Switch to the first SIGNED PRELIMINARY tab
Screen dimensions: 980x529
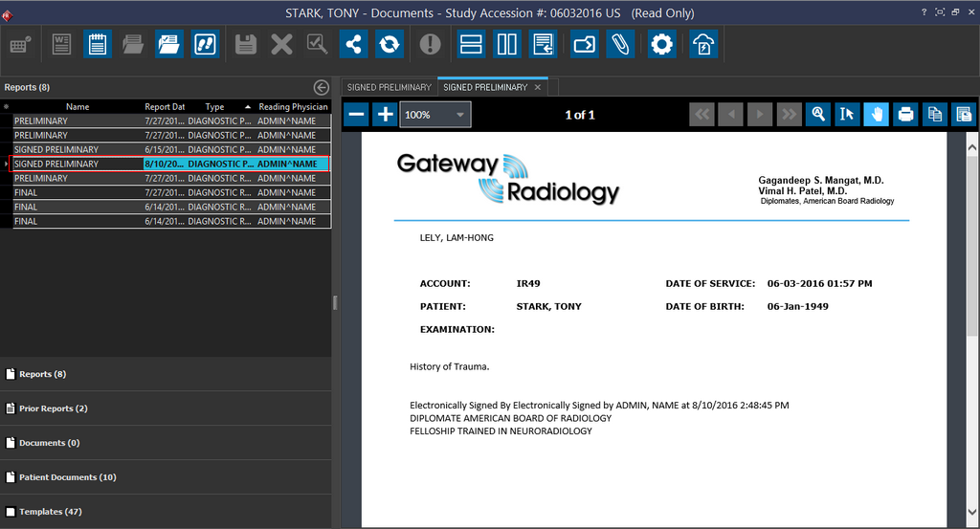389,87
